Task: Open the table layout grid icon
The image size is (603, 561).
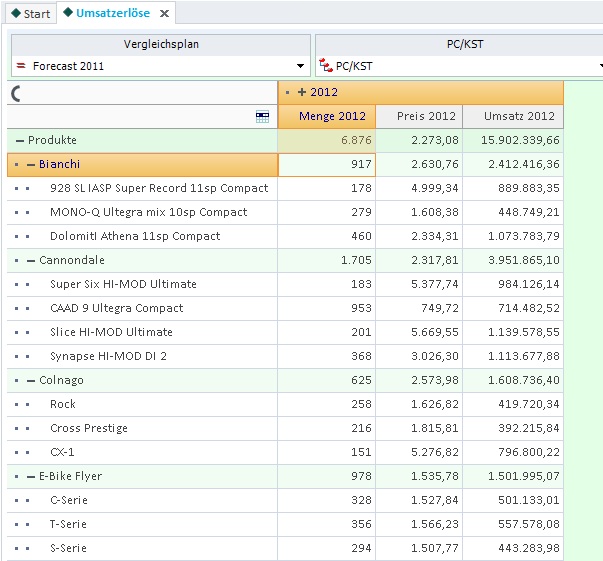Action: point(262,117)
